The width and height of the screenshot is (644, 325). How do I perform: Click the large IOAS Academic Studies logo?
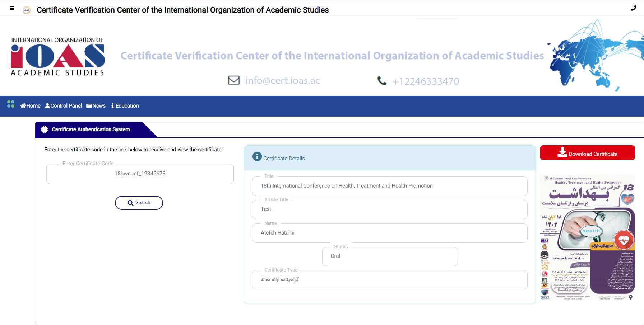click(x=57, y=56)
